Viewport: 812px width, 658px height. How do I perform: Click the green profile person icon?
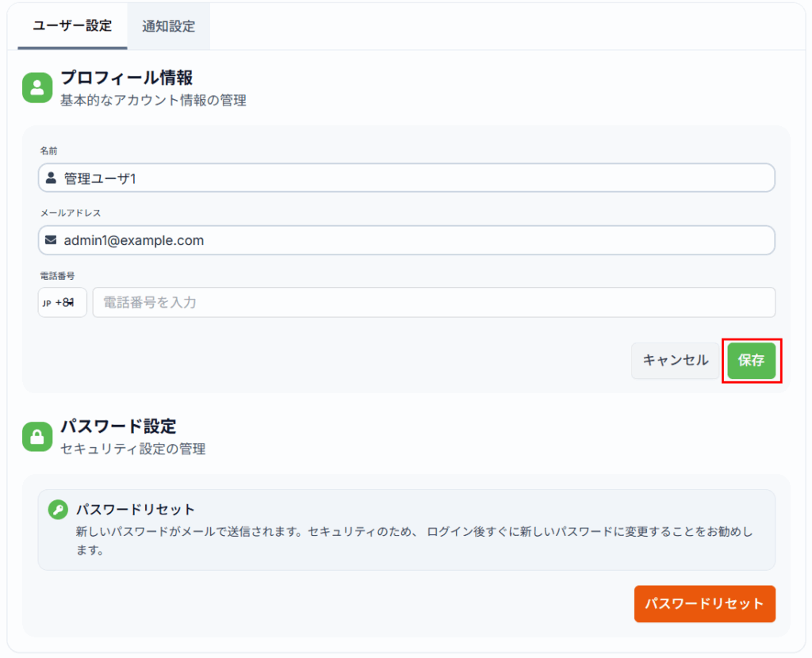[36, 88]
